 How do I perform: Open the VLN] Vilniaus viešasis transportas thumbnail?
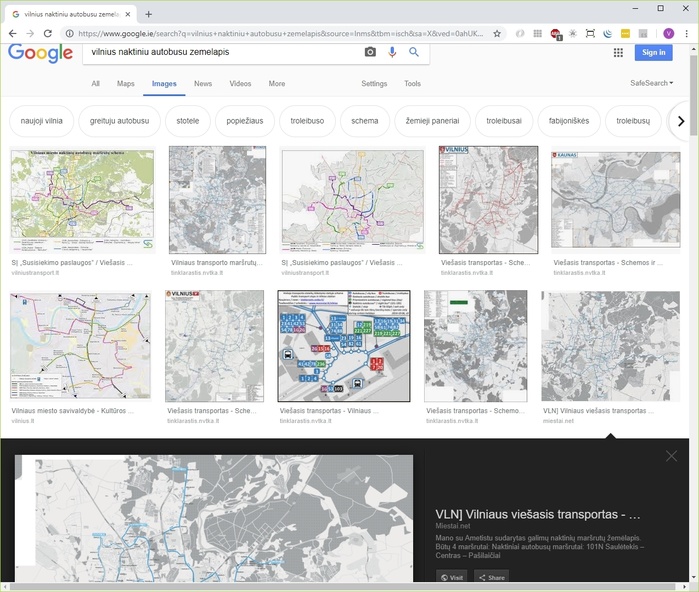tap(611, 346)
